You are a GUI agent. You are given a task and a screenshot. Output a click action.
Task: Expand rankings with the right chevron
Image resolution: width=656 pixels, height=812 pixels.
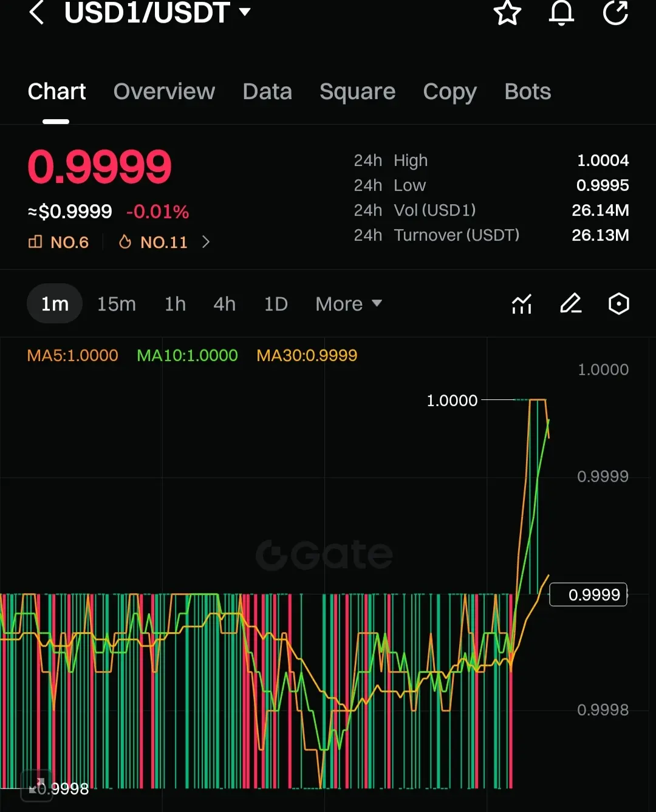(x=206, y=242)
